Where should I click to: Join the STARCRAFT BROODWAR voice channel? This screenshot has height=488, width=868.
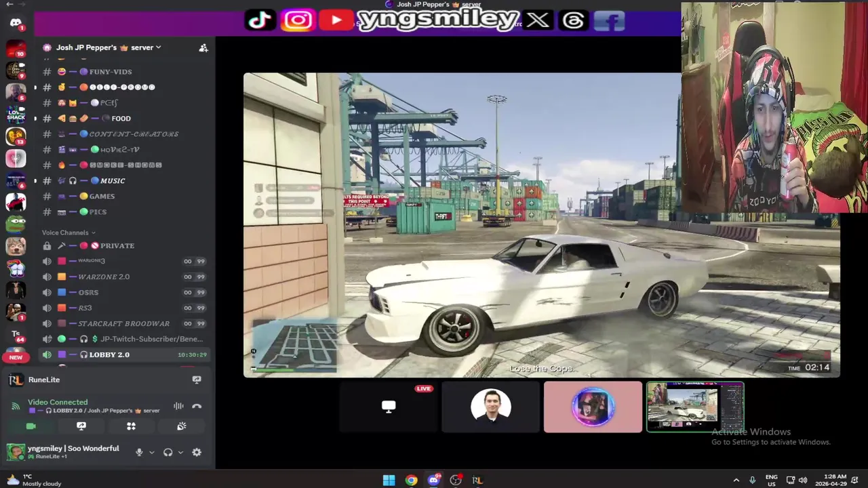(x=124, y=323)
